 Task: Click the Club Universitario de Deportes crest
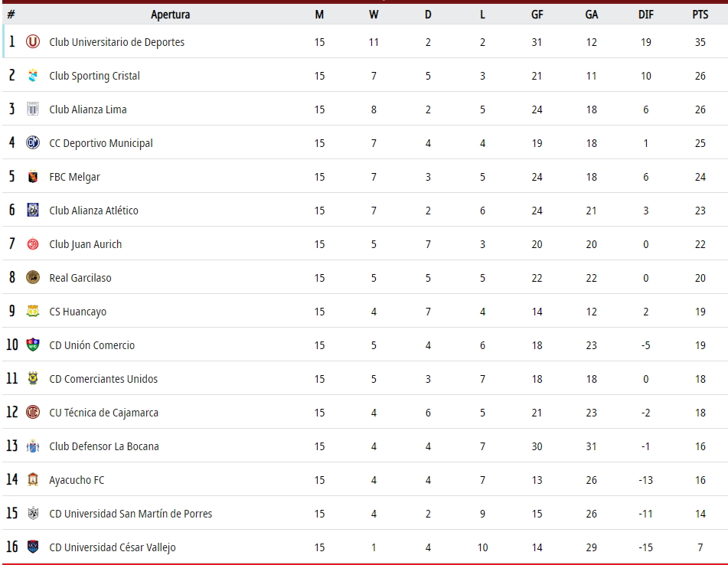[32, 42]
